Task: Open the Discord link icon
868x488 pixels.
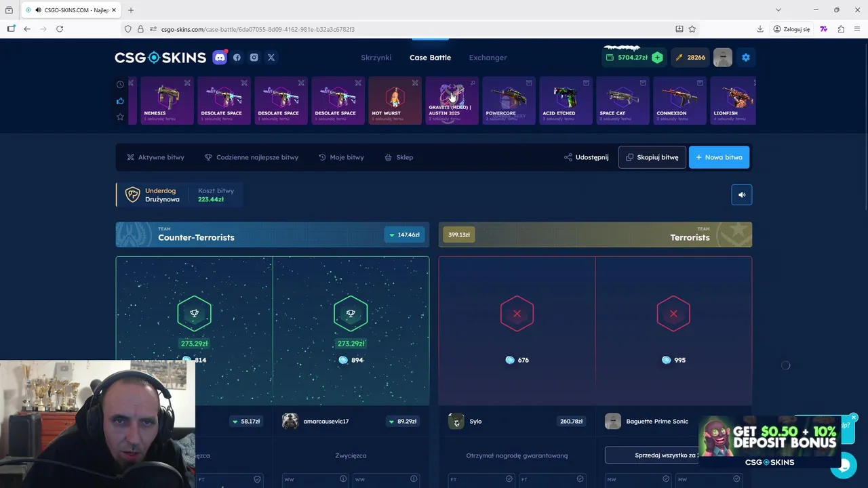Action: pyautogui.click(x=220, y=58)
